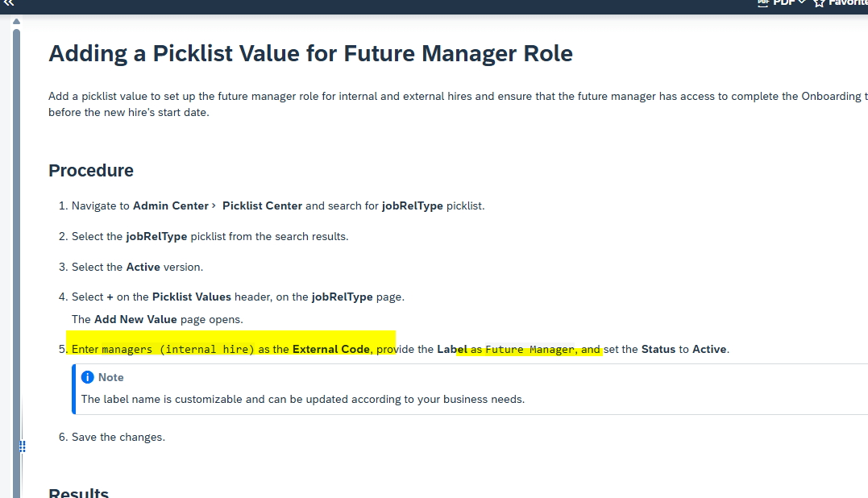Click the bold Admin Center text
Image resolution: width=868 pixels, height=498 pixels.
pos(170,205)
